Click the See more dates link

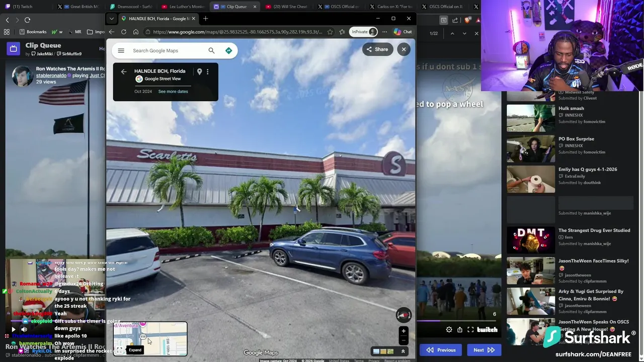point(173,92)
